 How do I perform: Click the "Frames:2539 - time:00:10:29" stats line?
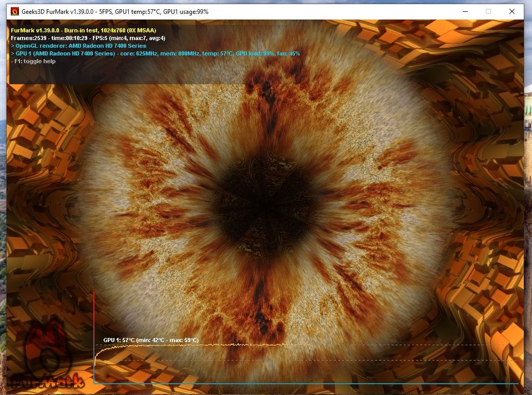click(88, 38)
